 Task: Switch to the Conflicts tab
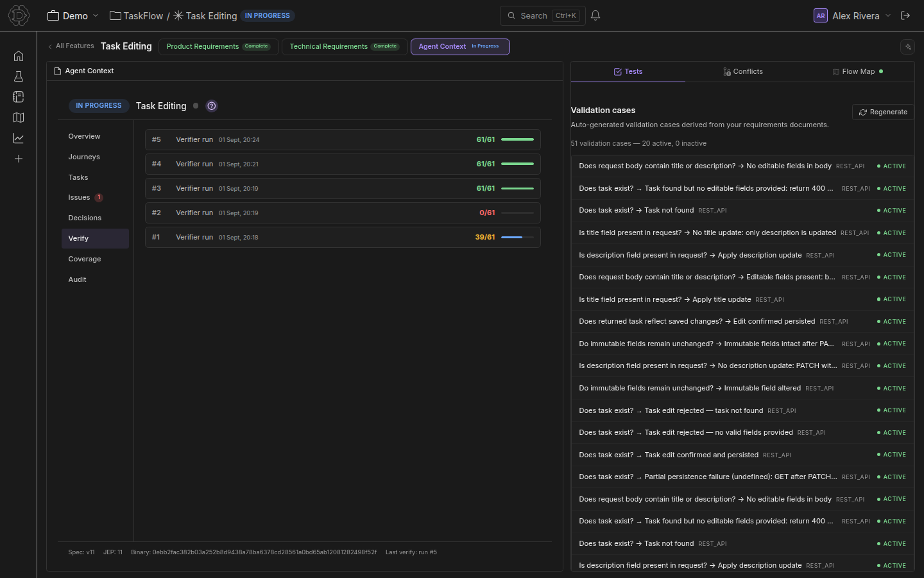click(x=743, y=71)
